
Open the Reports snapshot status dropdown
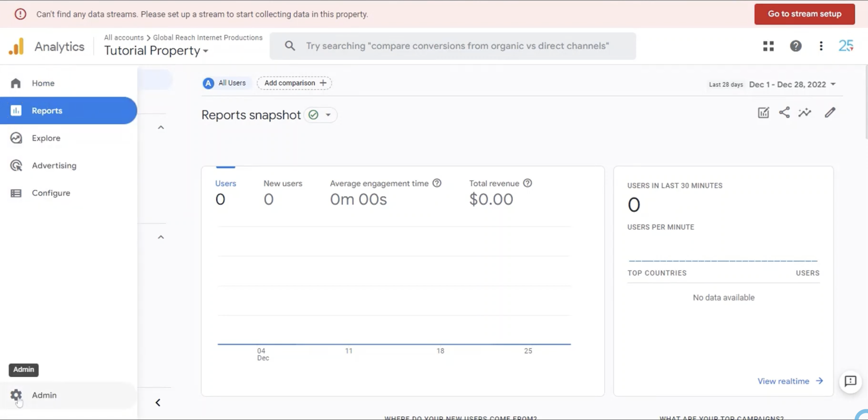tap(327, 115)
